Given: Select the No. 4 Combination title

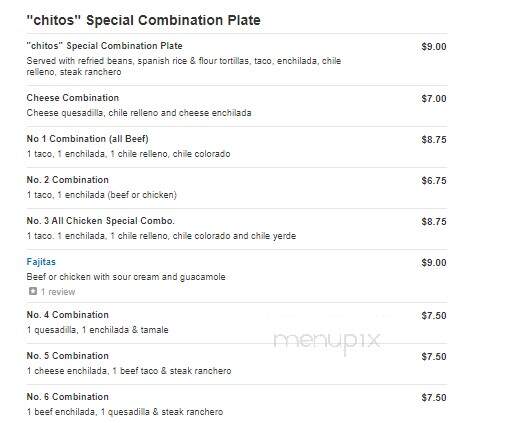Looking at the screenshot, I should pos(67,315).
